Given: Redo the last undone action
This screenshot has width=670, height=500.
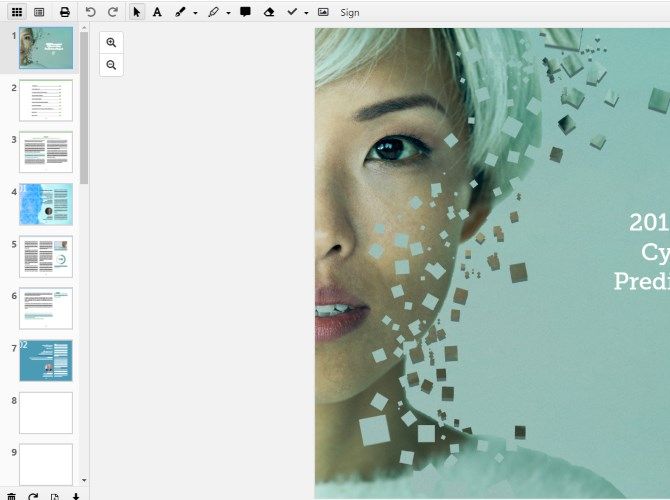Looking at the screenshot, I should (x=112, y=12).
